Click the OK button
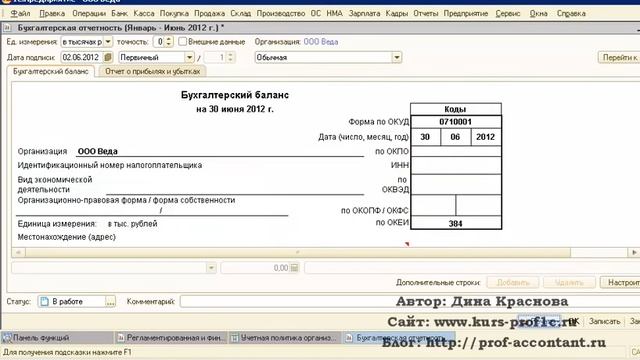Viewport: 640px width, 360px height. pyautogui.click(x=573, y=321)
